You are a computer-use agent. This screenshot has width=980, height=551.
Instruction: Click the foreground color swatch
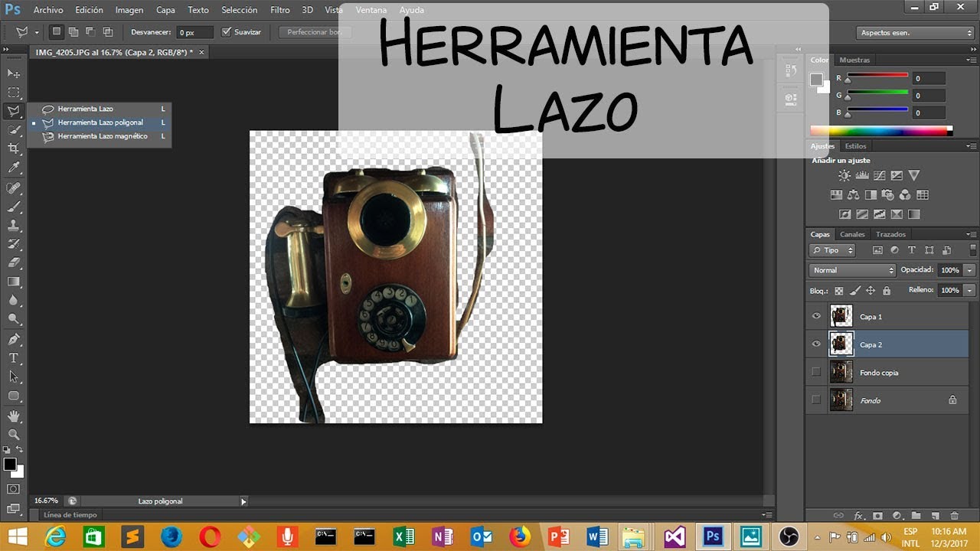pos(9,465)
